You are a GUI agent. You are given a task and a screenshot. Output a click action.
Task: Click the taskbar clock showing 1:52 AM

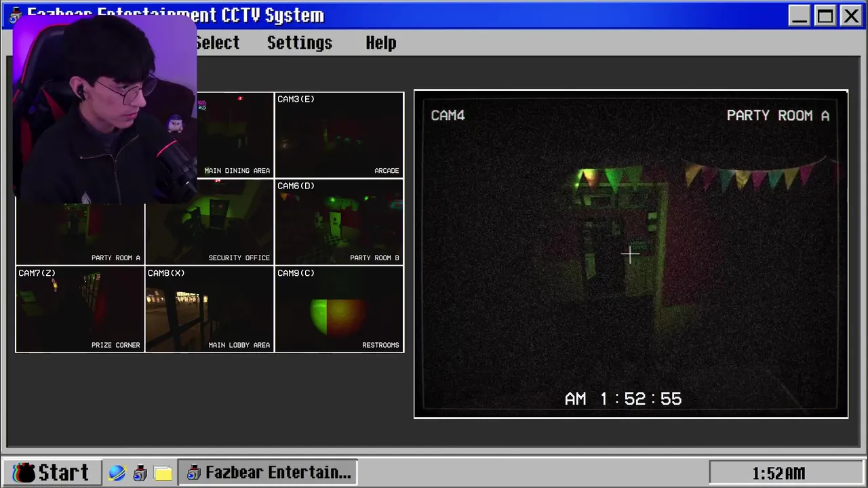[x=778, y=473]
